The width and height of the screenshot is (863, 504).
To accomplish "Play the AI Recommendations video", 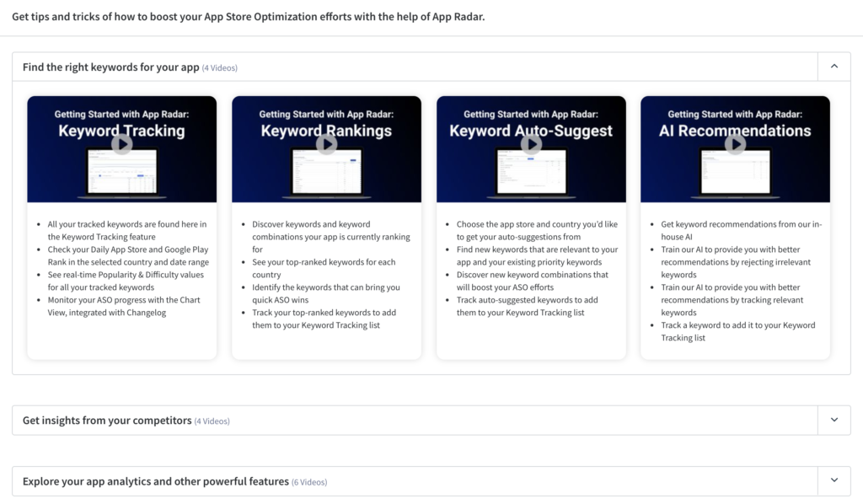I will tap(735, 144).
